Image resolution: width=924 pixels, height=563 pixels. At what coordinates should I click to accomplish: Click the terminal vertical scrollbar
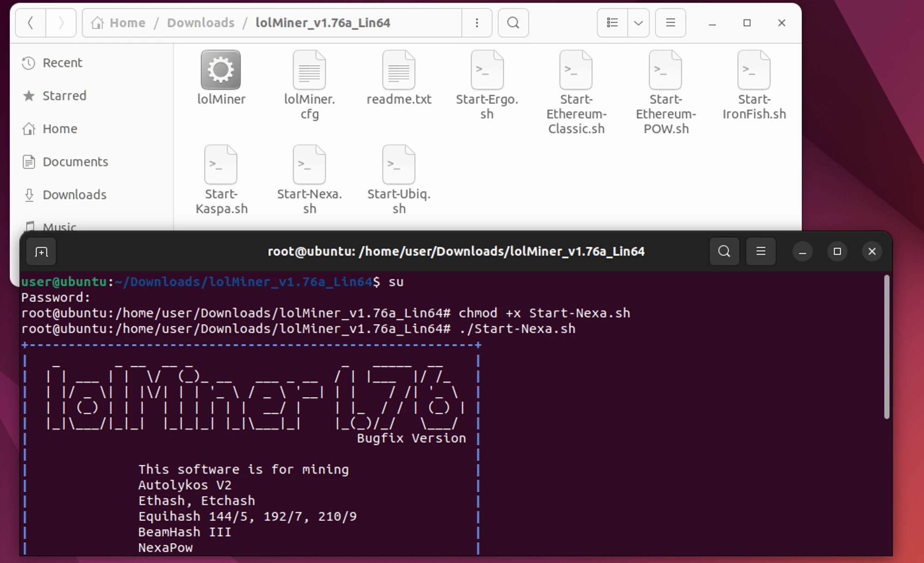tap(886, 347)
